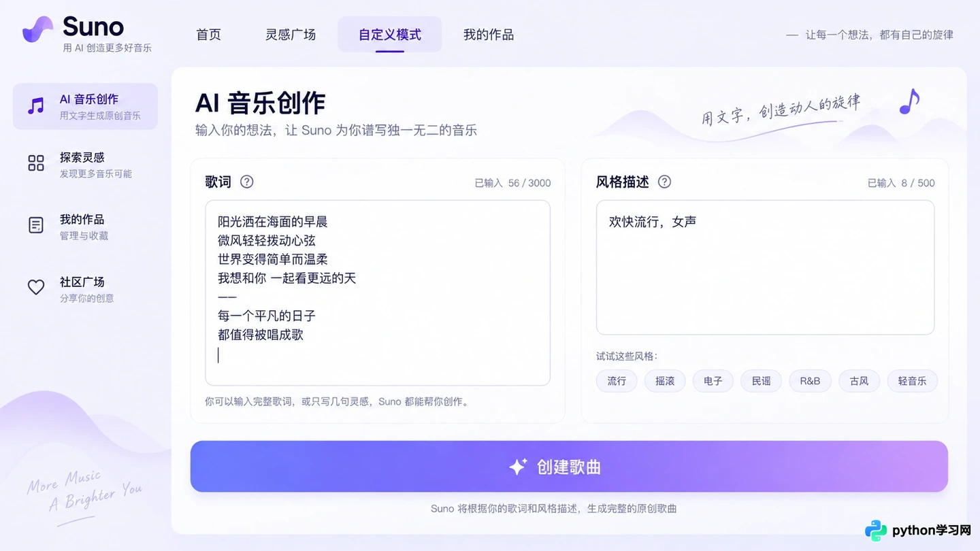Click the Suno brand name text
The image size is (980, 551).
click(x=93, y=27)
